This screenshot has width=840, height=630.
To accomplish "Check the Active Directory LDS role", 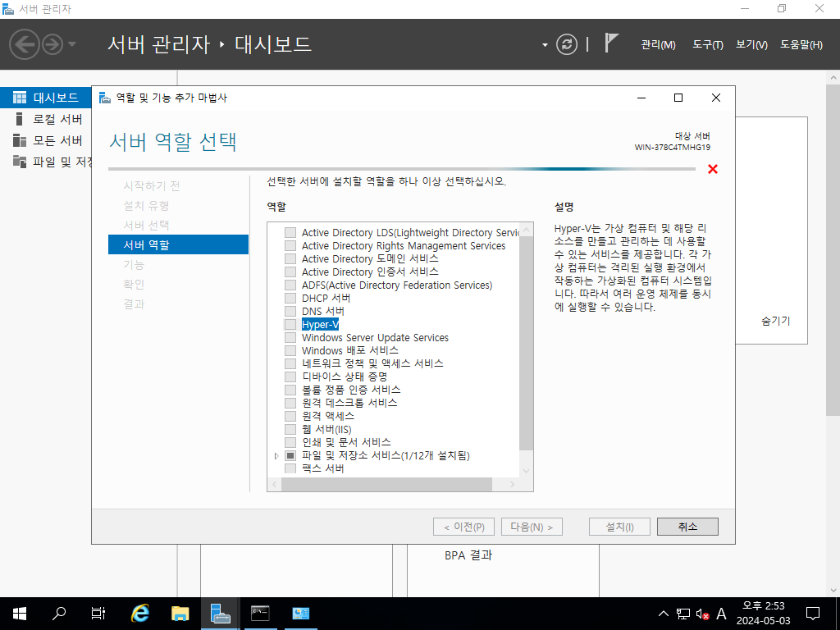I will click(x=290, y=232).
